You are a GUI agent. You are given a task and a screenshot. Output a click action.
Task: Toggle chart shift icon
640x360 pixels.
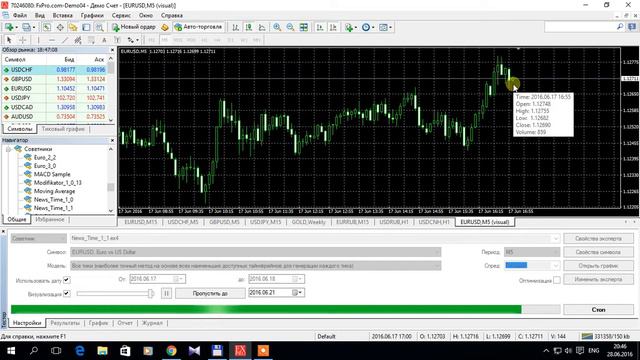333,27
